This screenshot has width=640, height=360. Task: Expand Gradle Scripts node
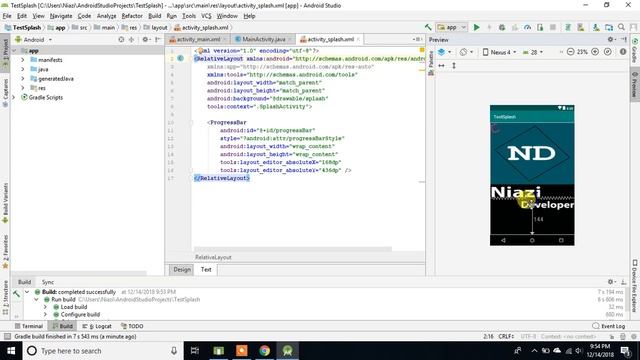(14, 98)
